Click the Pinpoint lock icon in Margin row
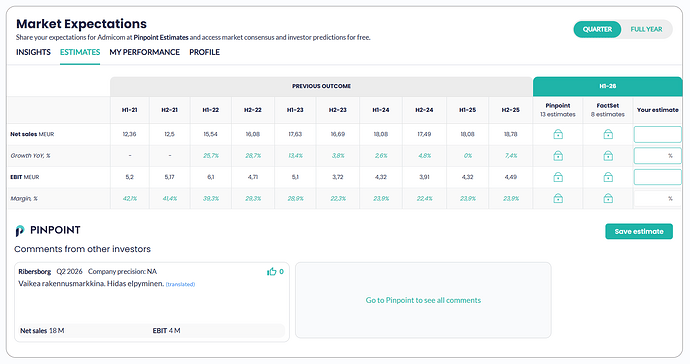690x364 pixels. pyautogui.click(x=558, y=199)
